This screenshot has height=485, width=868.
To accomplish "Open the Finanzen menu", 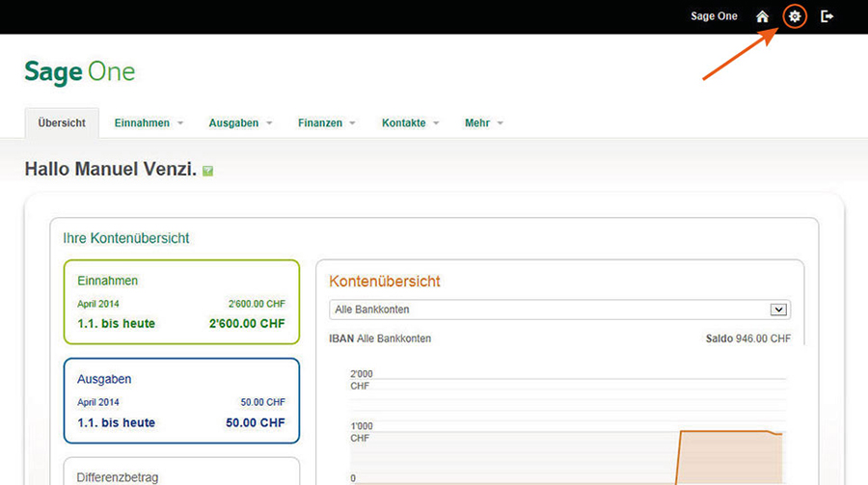I will click(320, 122).
